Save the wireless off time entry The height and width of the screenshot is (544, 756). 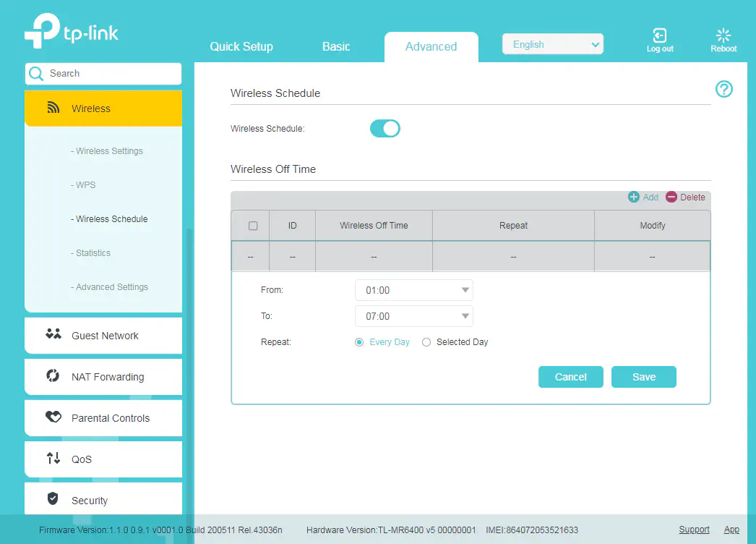[x=643, y=377]
